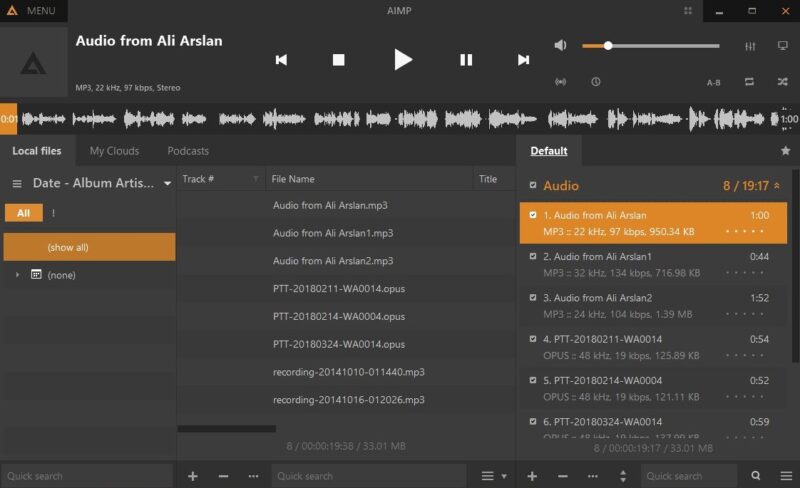Screen dimensions: 800x488
Task: Open library more options ellipsis
Action: pos(253,476)
